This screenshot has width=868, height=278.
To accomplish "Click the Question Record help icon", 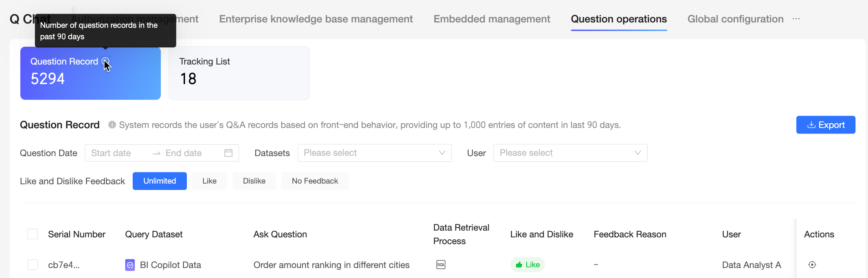I will click(105, 61).
